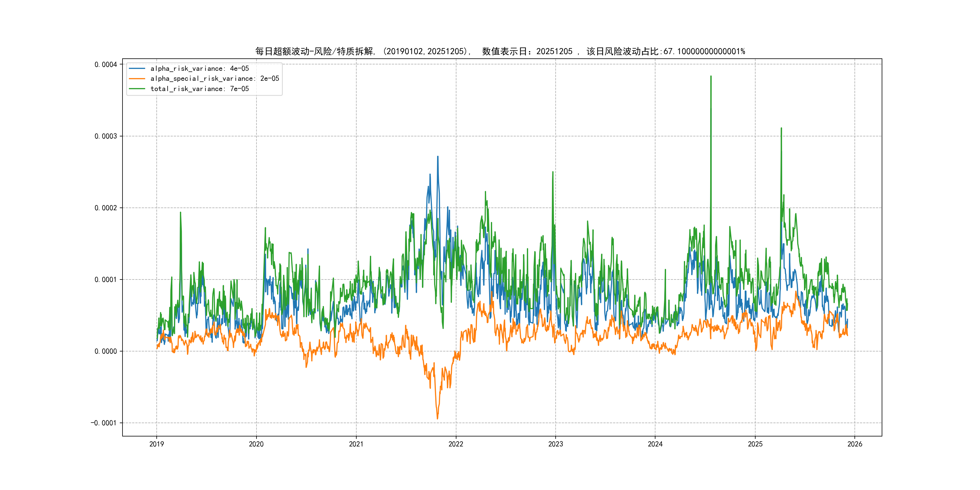Click the 2025 x-axis tick label
Screen dimensions: 980x490
tap(755, 444)
